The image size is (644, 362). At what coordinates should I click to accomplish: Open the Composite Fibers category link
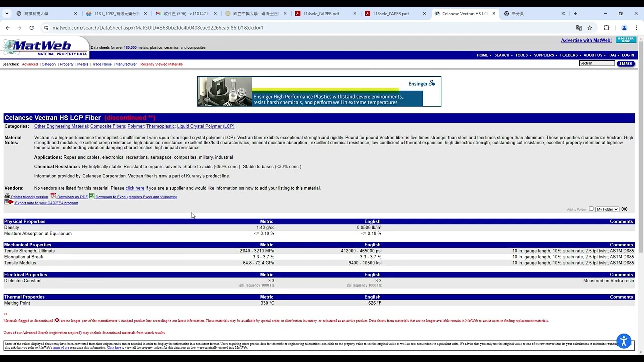pos(108,126)
